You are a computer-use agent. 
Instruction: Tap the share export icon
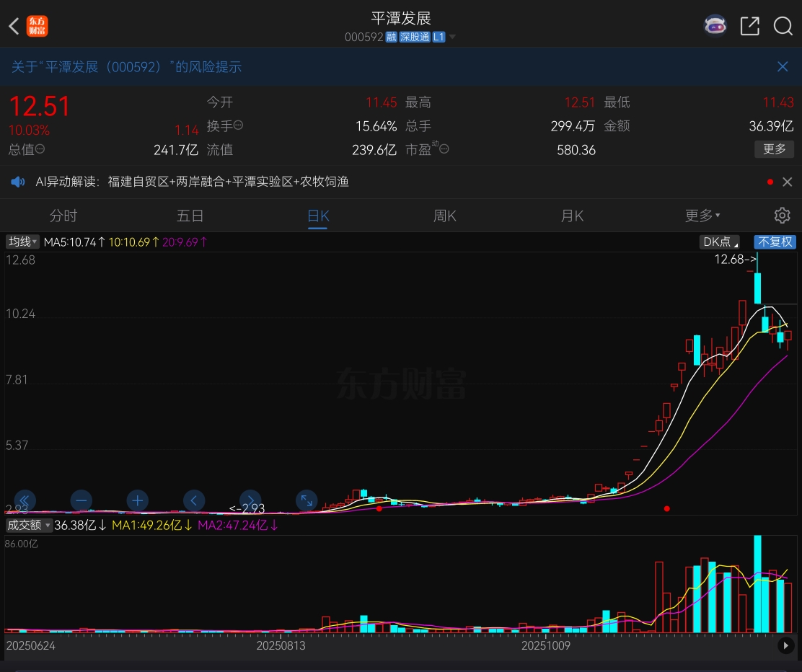[750, 26]
